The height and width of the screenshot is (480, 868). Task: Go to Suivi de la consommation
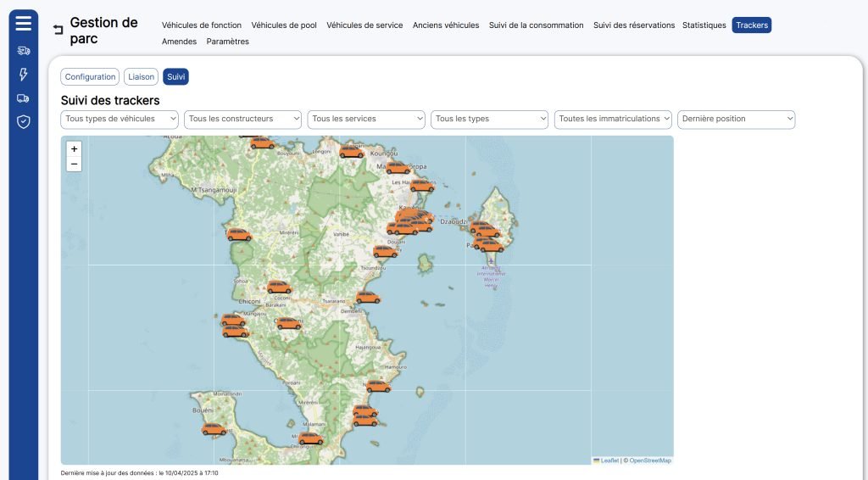click(536, 25)
